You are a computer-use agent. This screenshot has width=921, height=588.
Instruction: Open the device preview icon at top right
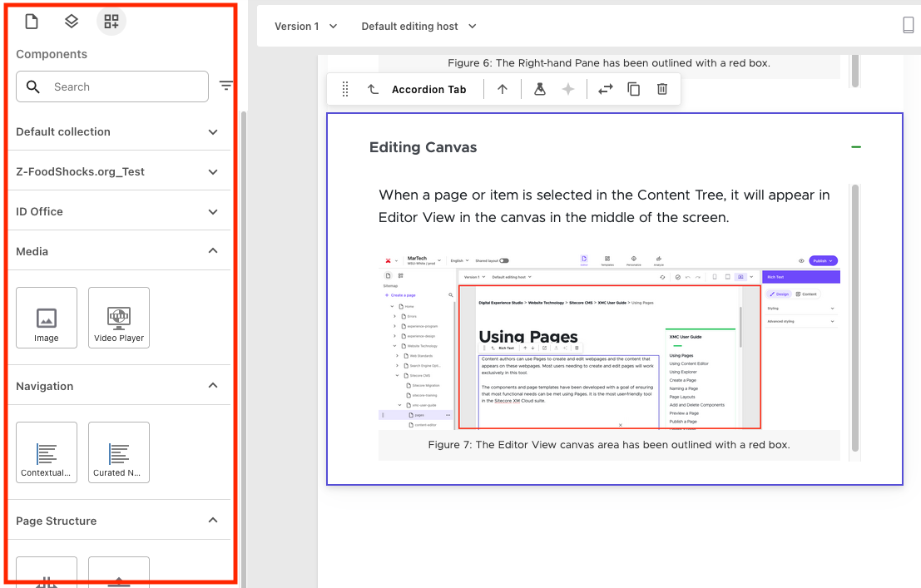click(x=909, y=25)
